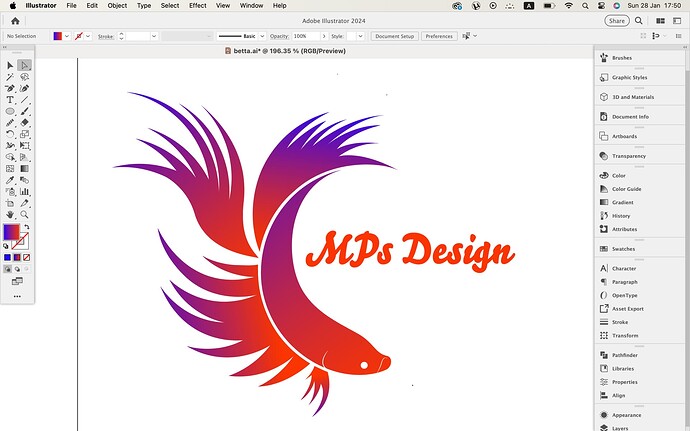Select the Artboard tool
Viewport: 690px width, 431px height.
point(10,203)
